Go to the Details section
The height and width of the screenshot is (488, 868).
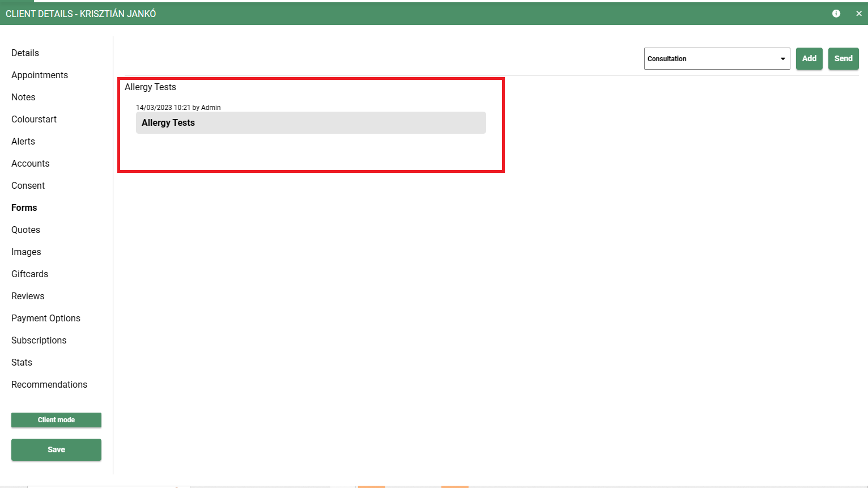[25, 53]
